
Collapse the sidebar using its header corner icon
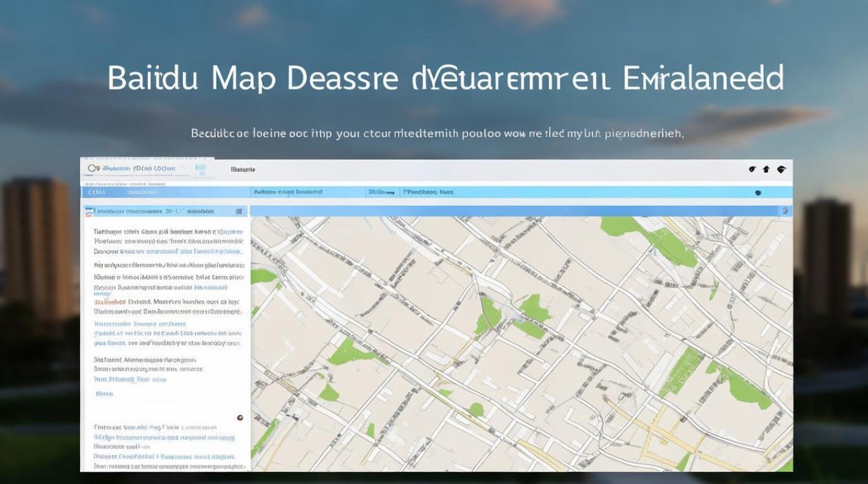coord(239,211)
